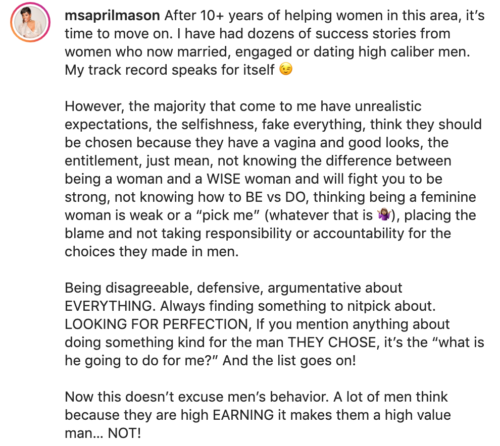The width and height of the screenshot is (500, 446).
Task: Click the capitalized word EVERYTHING
Action: coord(109,306)
